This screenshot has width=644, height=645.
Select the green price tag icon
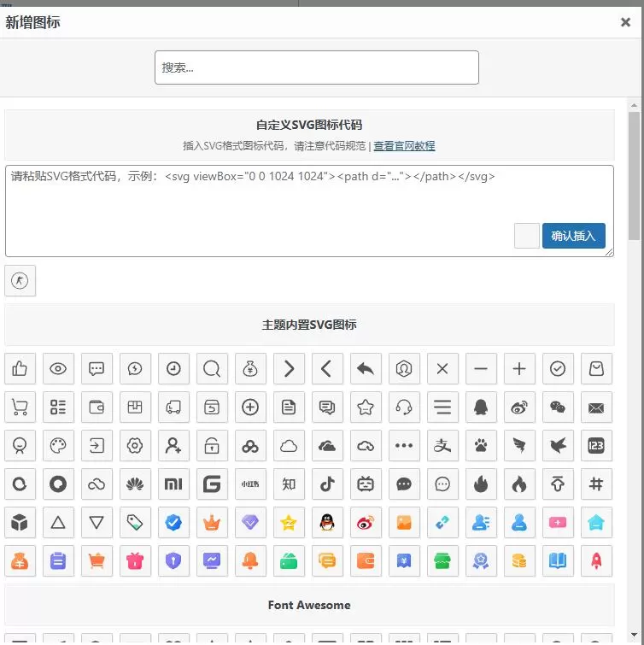[135, 523]
